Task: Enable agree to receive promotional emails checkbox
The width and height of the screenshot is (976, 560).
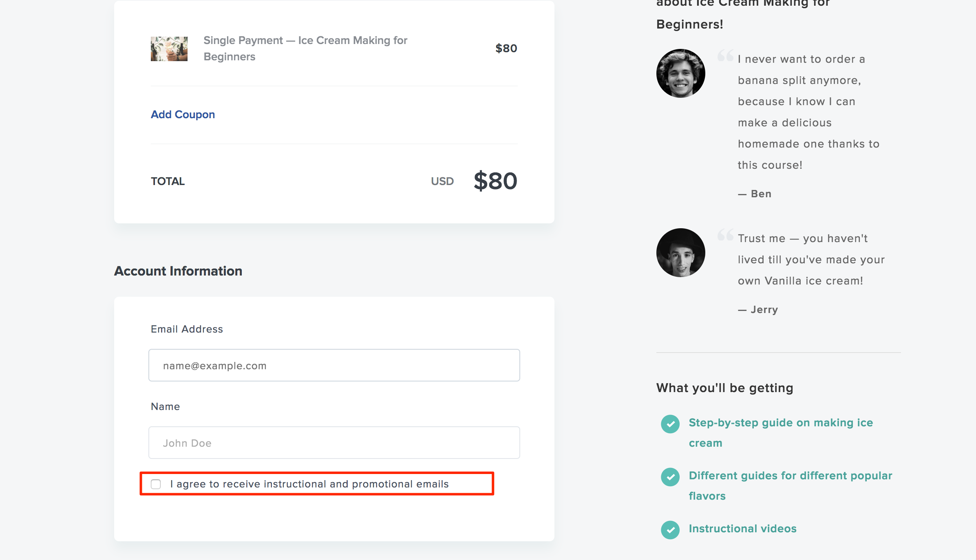Action: (x=155, y=484)
